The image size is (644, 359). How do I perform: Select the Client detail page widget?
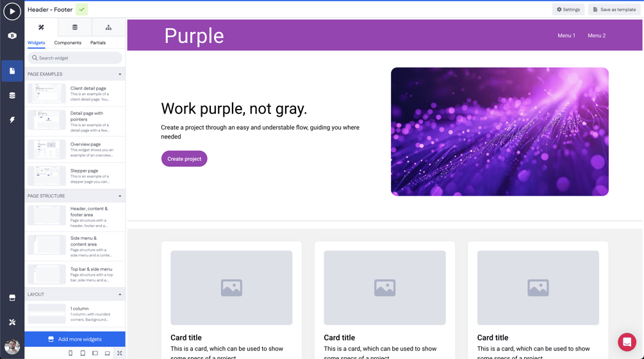(x=75, y=94)
